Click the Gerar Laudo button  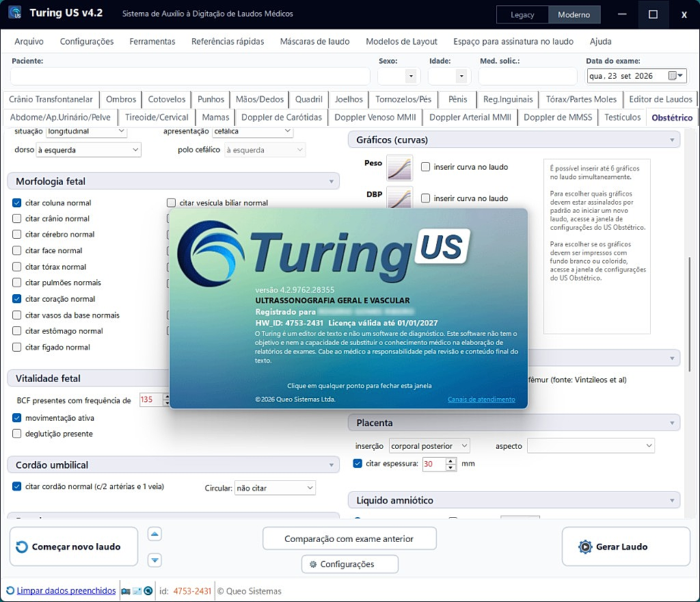tap(626, 547)
